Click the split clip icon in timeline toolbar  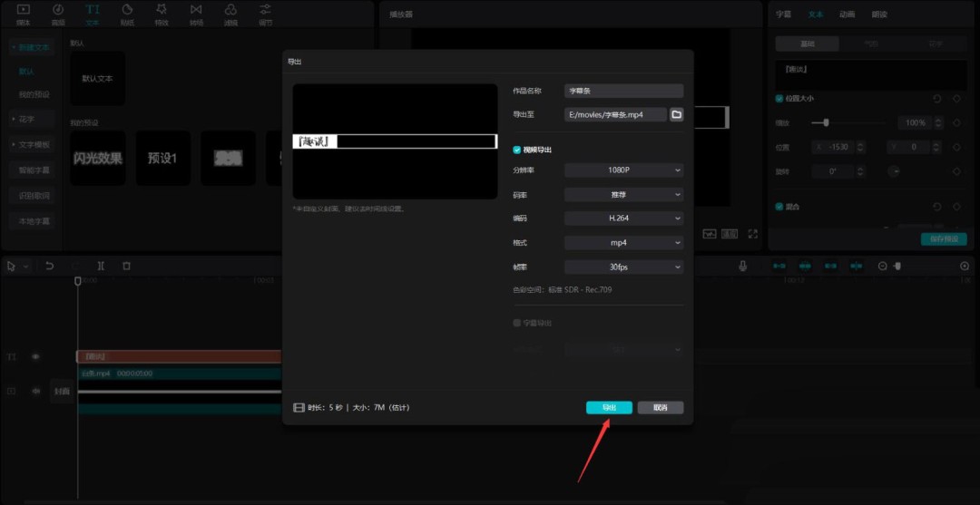[101, 266]
